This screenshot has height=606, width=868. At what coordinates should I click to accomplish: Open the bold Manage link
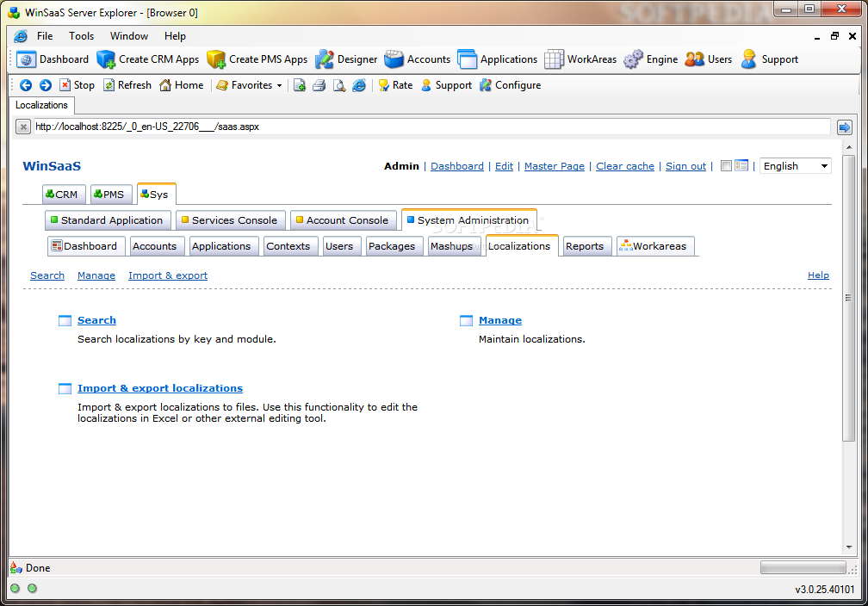pos(499,320)
